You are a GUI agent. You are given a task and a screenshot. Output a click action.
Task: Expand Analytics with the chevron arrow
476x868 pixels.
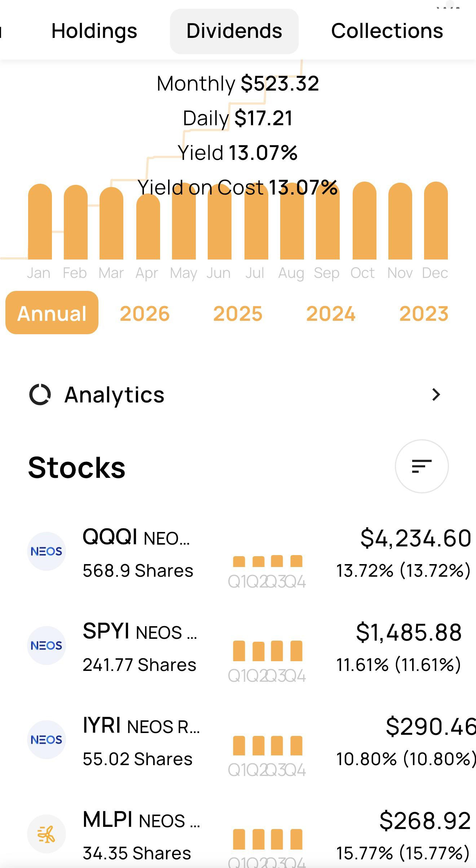436,394
